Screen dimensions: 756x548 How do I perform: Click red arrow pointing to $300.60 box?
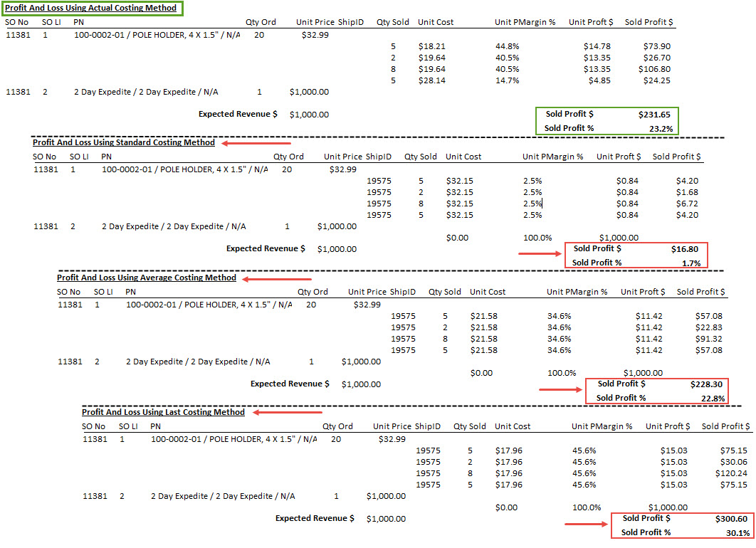click(587, 524)
